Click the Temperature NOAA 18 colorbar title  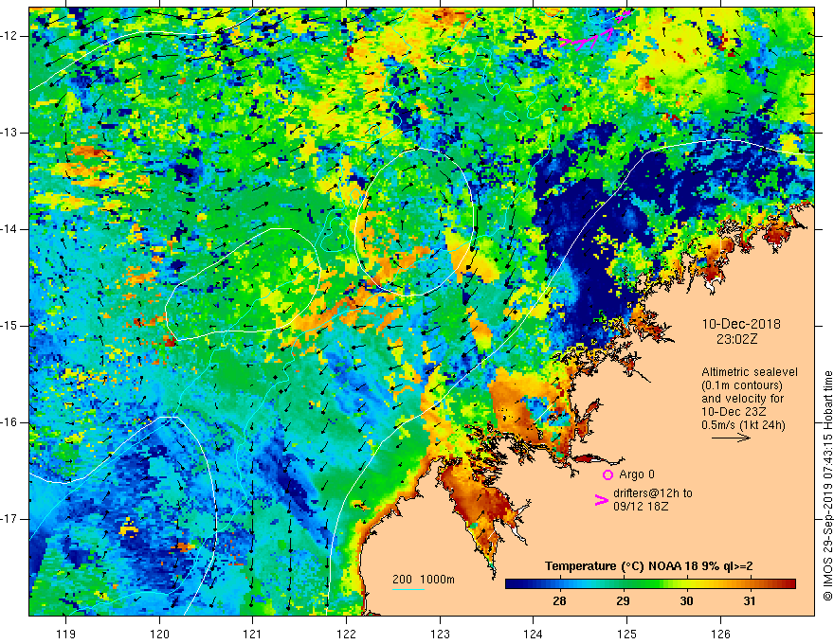[x=648, y=566]
